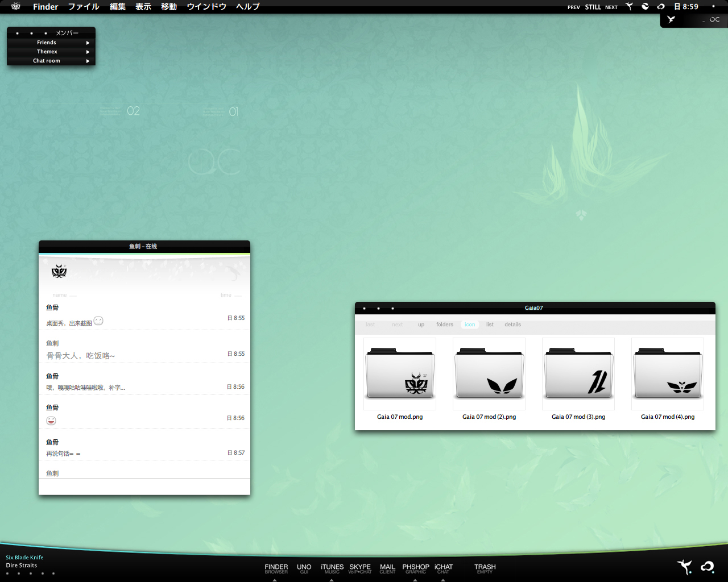Click the round swirl menu bar icon

click(645, 6)
